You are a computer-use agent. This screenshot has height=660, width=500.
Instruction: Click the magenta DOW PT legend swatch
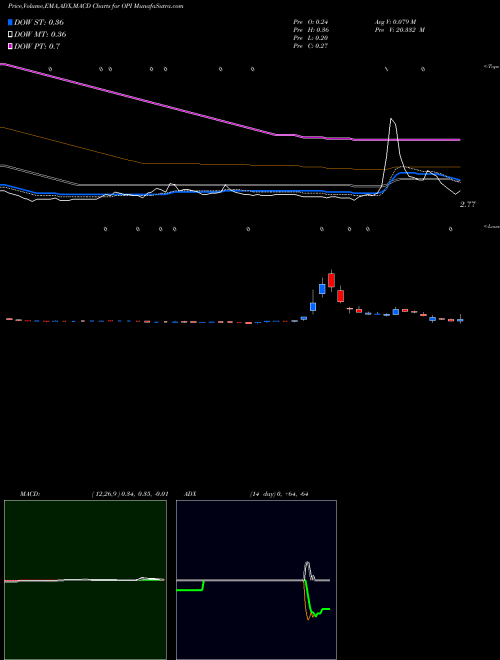[11, 46]
